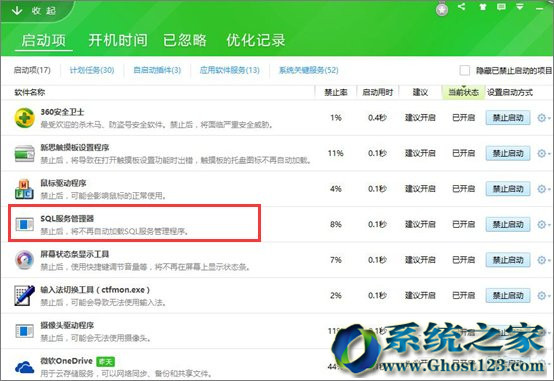554x381 pixels.
Task: Open gear dropdown for 360安全卫士 row
Action: (x=543, y=118)
